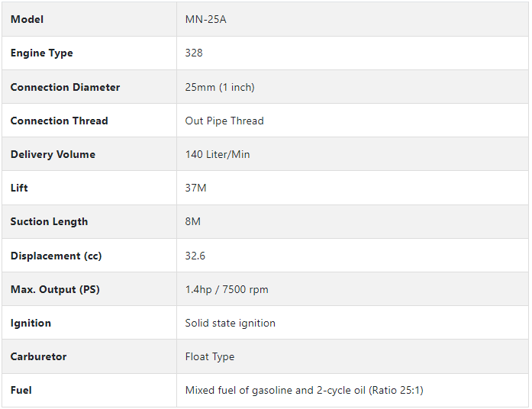Viewport: 532px width, 409px height.
Task: Select the Out Pipe Thread text
Action: click(224, 121)
